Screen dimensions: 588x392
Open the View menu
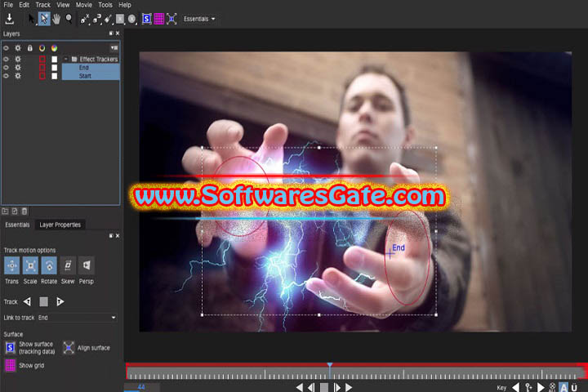tap(63, 5)
